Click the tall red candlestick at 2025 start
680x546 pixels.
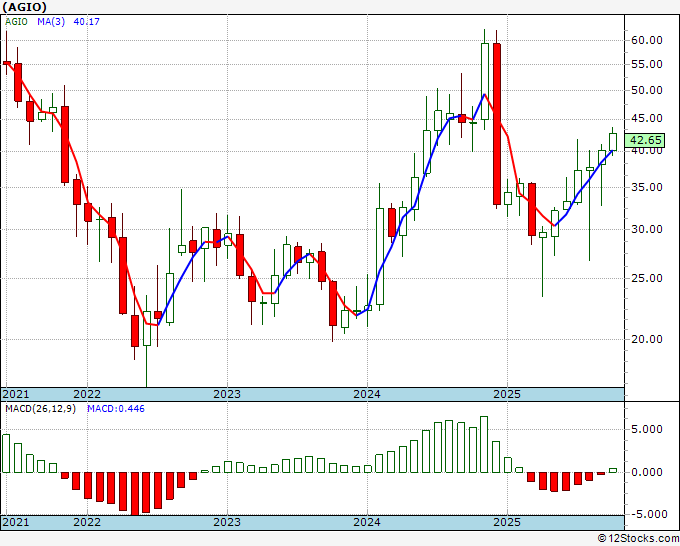point(497,124)
